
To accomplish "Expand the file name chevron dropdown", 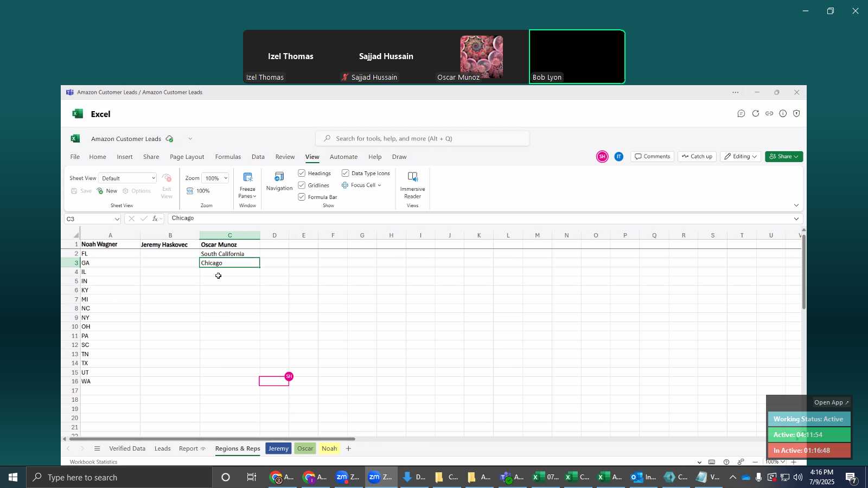I will pyautogui.click(x=190, y=139).
